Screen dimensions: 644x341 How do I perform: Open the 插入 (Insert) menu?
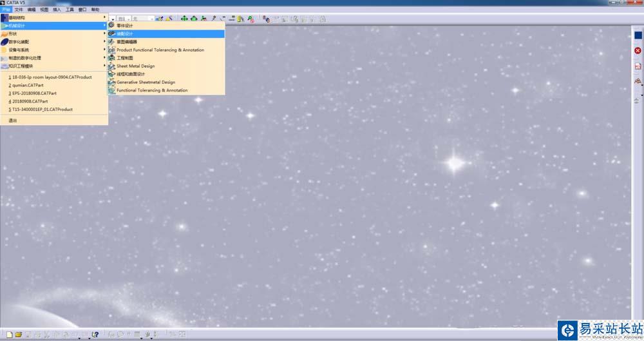click(x=57, y=10)
